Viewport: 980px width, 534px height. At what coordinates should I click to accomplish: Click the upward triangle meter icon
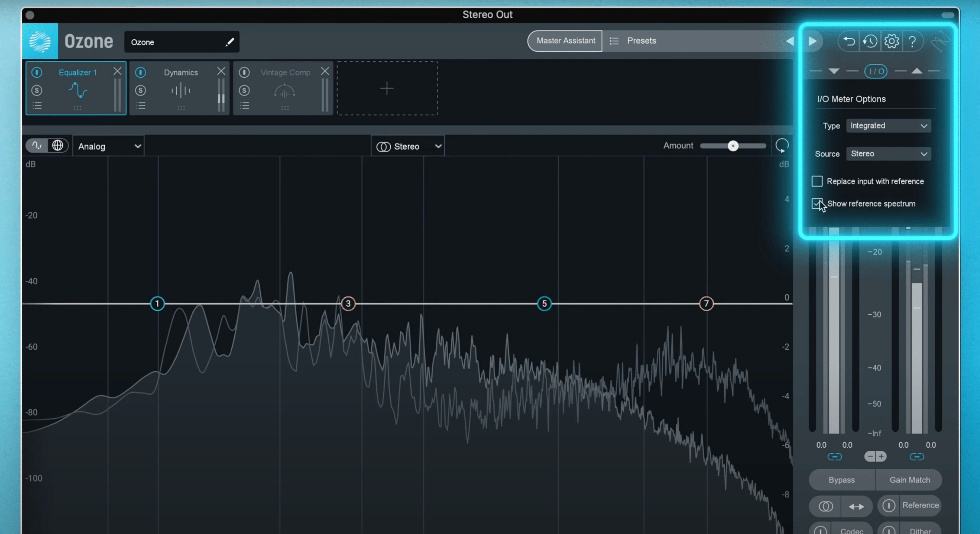pos(917,71)
